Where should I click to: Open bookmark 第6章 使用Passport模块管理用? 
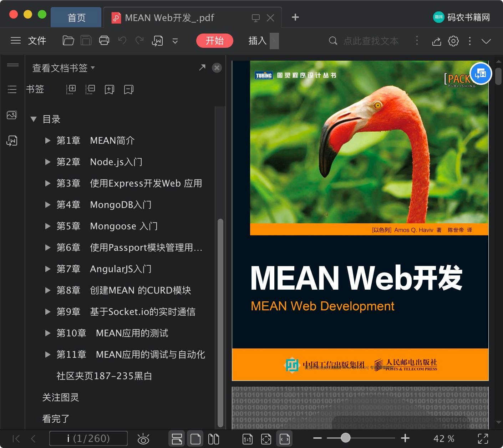(x=129, y=248)
